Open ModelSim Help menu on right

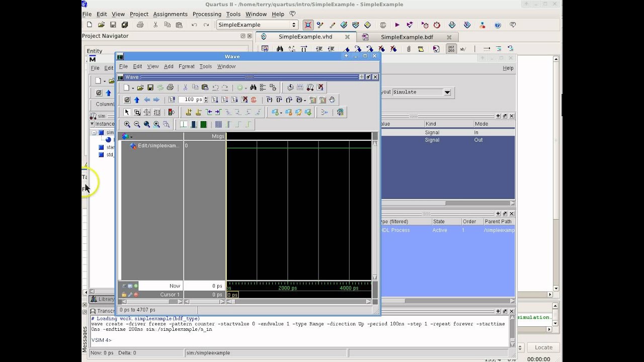508,68
